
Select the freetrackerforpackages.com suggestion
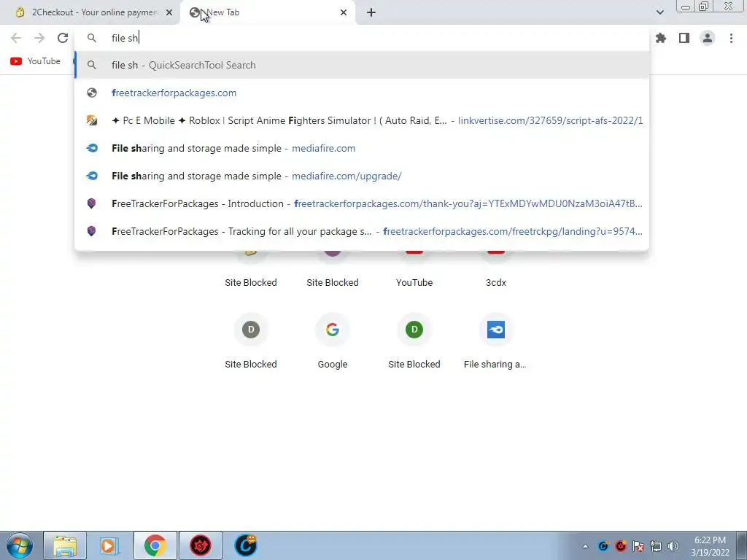tap(362, 93)
